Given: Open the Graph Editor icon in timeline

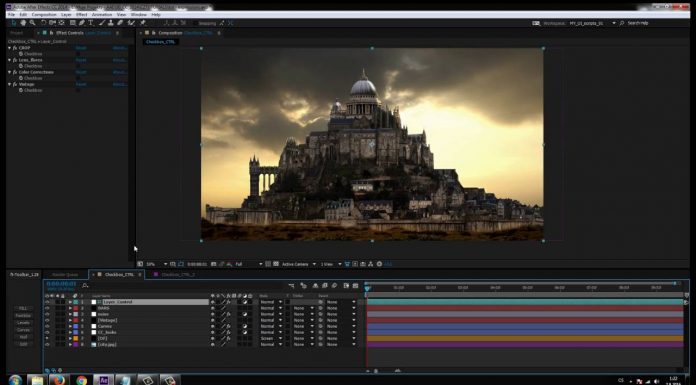Looking at the screenshot, I should point(356,286).
